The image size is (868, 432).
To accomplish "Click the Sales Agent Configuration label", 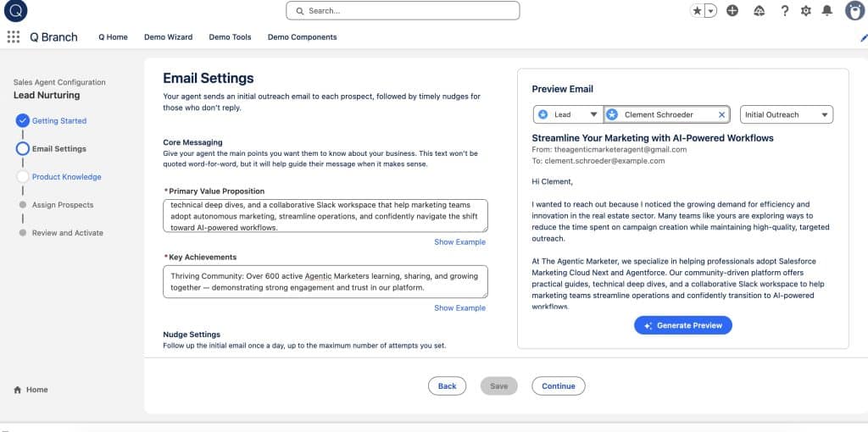I will pos(59,82).
